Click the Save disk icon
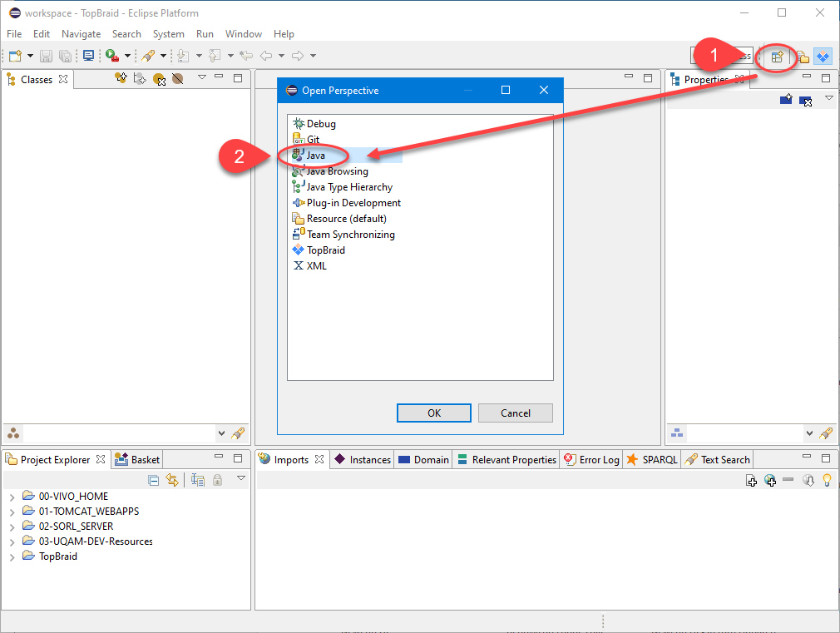This screenshot has height=633, width=840. click(x=46, y=56)
